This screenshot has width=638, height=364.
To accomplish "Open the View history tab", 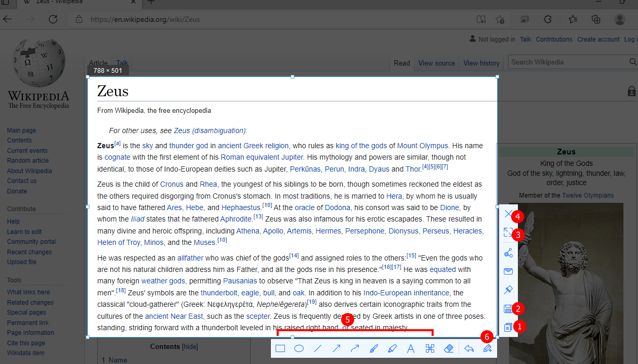I will coord(481,63).
